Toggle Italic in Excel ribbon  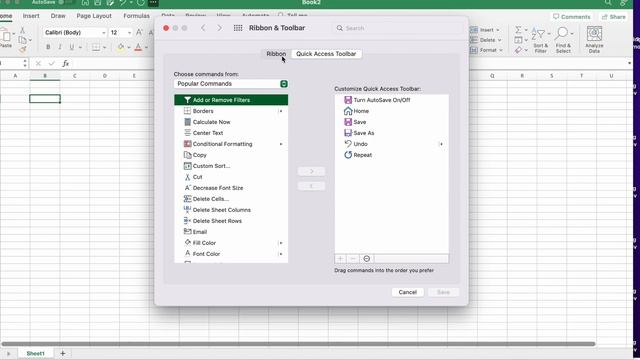[60, 47]
